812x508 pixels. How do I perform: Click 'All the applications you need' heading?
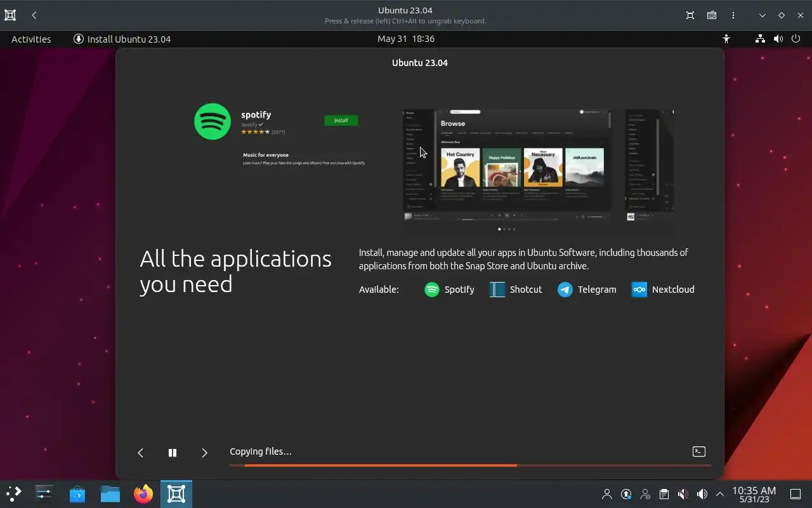pos(235,271)
